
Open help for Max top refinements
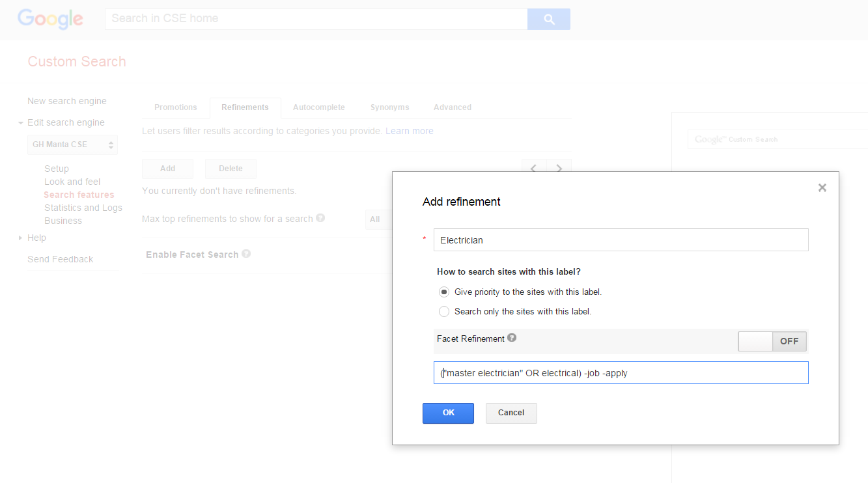click(320, 218)
